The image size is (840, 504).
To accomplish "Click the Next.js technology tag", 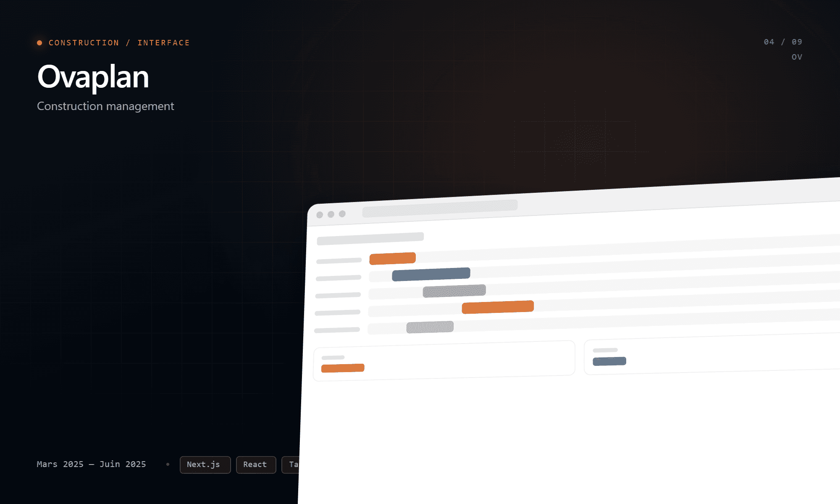I will click(205, 465).
